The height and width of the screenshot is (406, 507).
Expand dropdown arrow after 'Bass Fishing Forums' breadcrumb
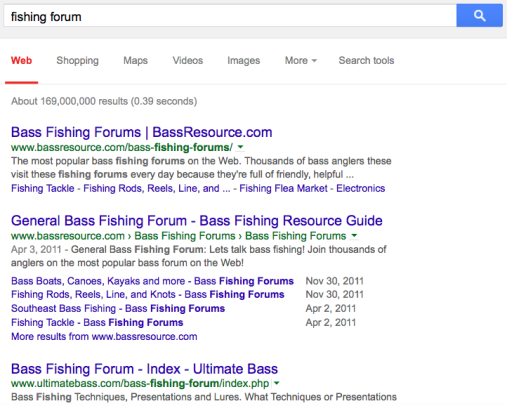click(354, 236)
